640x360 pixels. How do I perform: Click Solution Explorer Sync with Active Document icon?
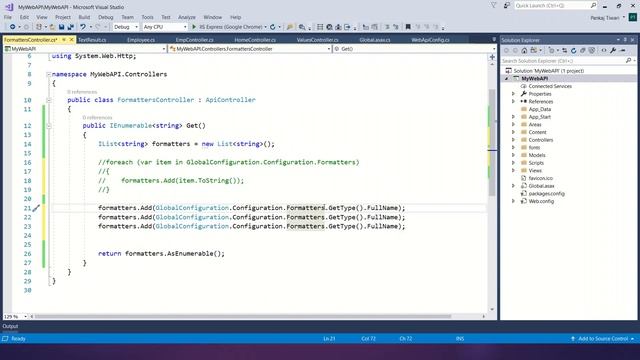[564, 51]
